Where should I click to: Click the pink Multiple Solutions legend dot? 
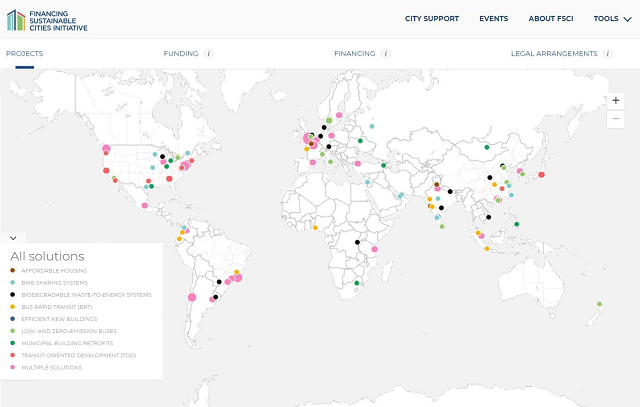13,367
